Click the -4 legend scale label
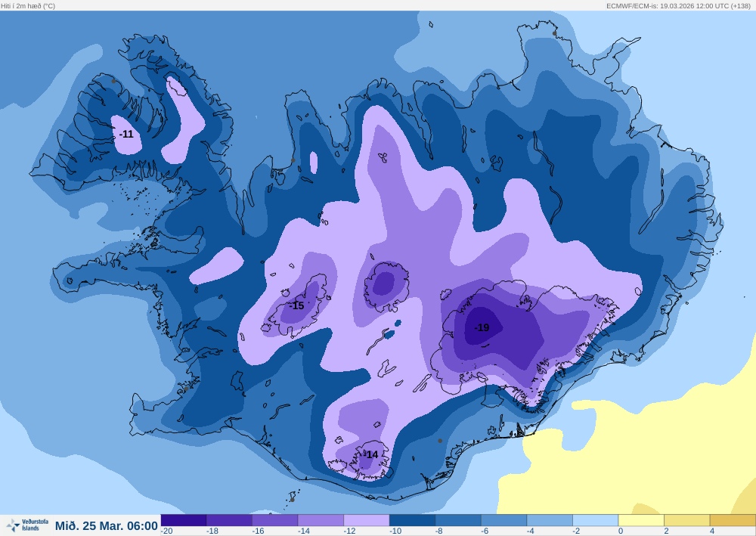 (x=531, y=531)
